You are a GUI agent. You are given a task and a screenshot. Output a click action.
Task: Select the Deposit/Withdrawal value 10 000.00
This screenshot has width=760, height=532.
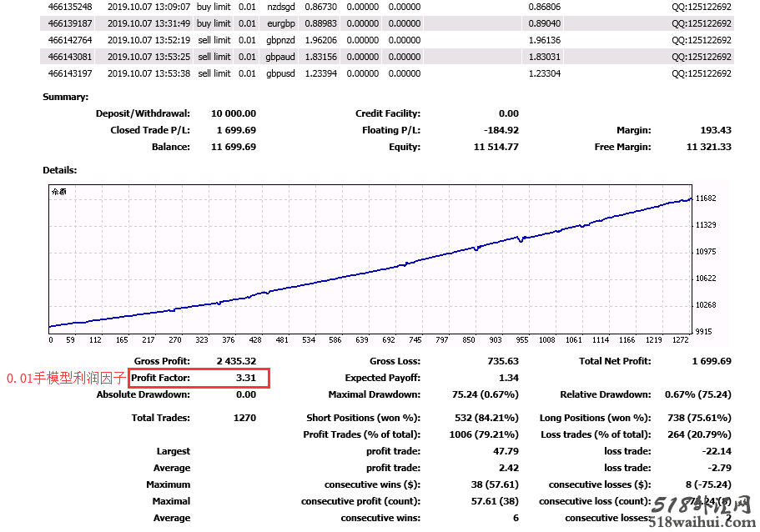pyautogui.click(x=234, y=113)
